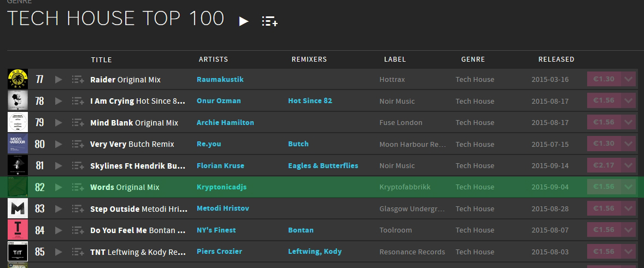Play Mind Blank by Archie Hamilton
Viewport: 644px width, 268px height.
point(58,123)
